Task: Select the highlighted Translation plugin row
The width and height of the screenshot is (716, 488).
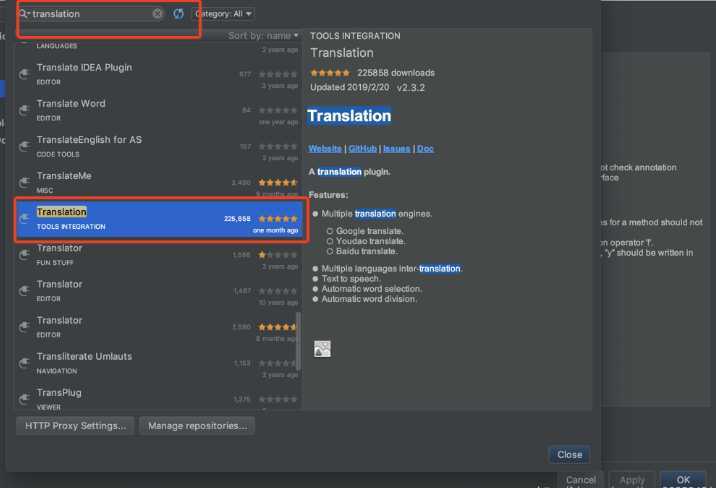Action: [x=160, y=219]
